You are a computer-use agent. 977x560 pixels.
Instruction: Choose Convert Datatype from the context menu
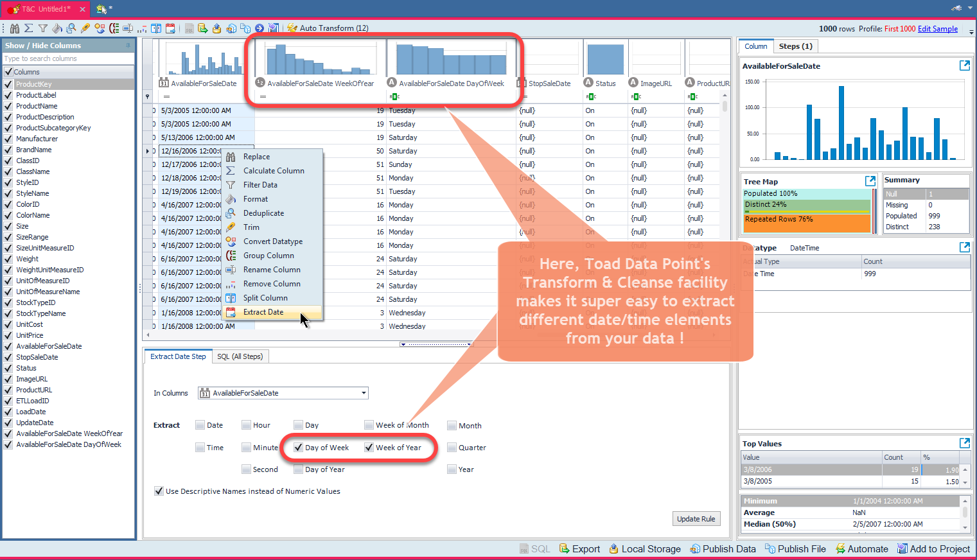[x=272, y=241]
